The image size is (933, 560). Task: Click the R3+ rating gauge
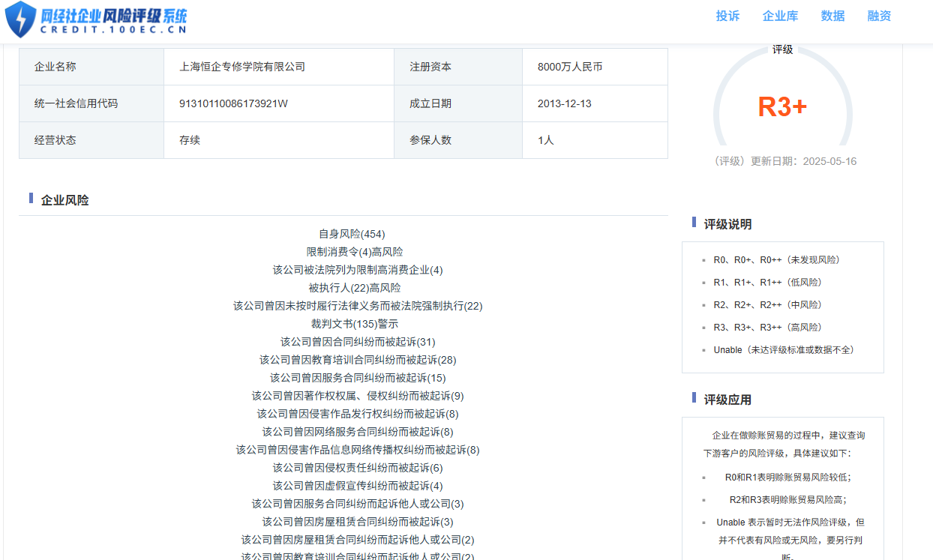point(782,106)
